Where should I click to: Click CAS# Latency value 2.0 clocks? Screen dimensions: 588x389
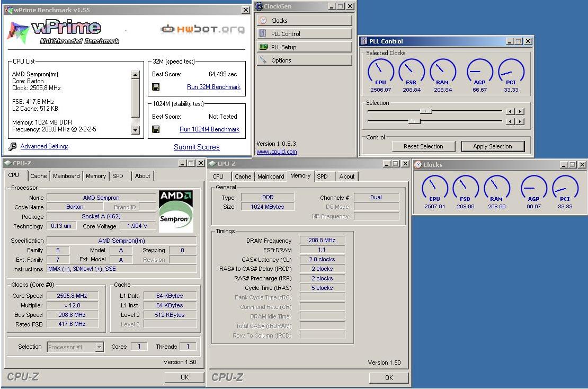322,259
